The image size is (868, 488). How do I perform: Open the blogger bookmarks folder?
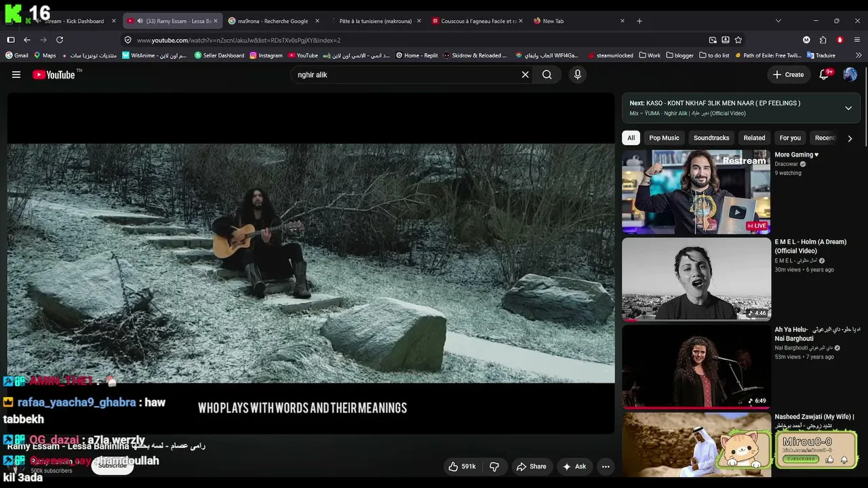point(680,56)
